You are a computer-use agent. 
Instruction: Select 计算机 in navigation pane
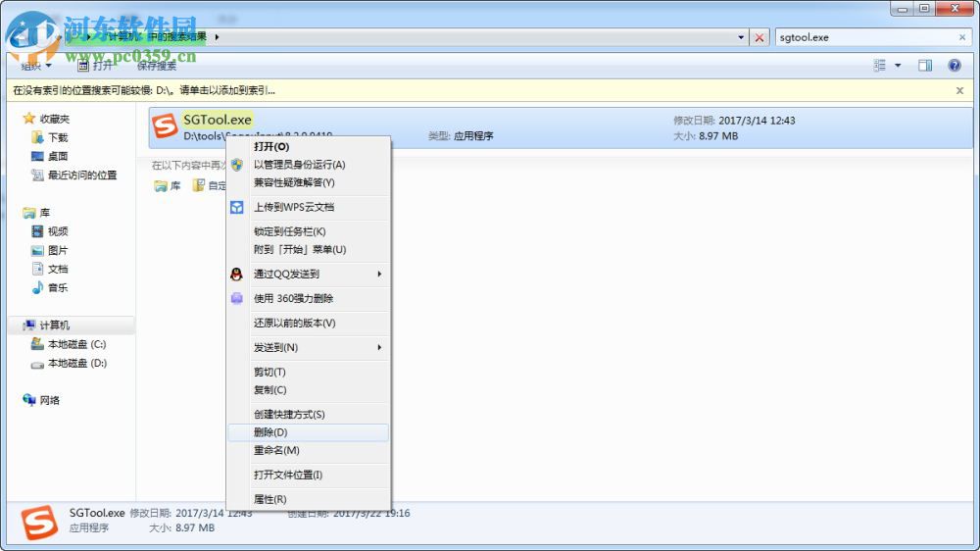tap(54, 326)
